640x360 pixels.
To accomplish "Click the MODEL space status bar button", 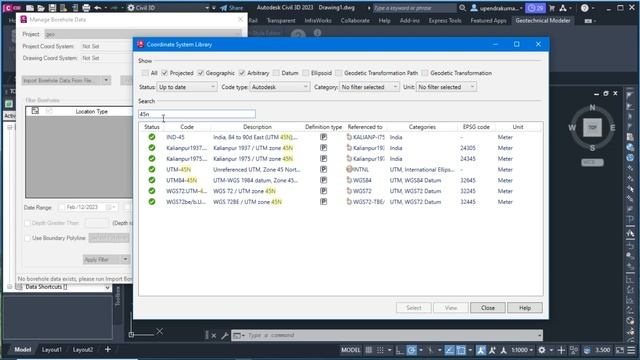I will (x=351, y=350).
